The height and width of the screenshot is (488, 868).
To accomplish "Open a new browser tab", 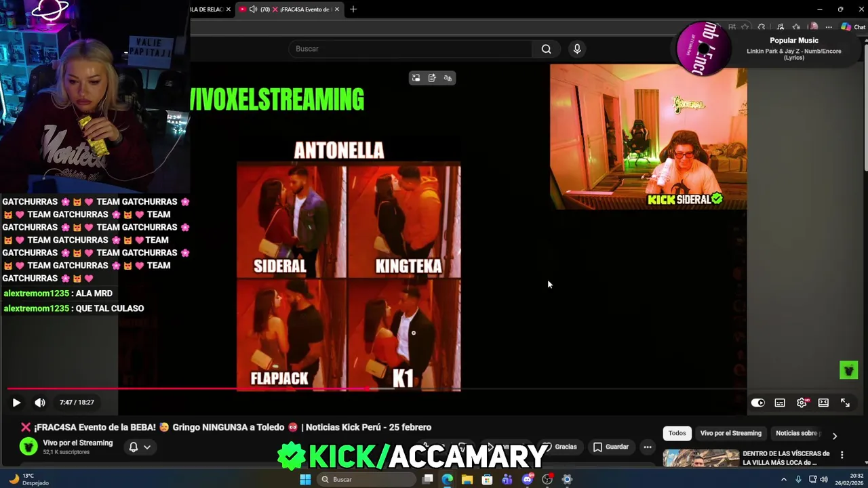I will (353, 9).
